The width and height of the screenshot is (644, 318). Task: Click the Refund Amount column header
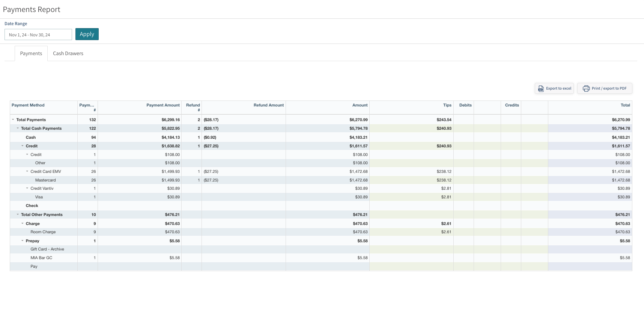pyautogui.click(x=268, y=105)
